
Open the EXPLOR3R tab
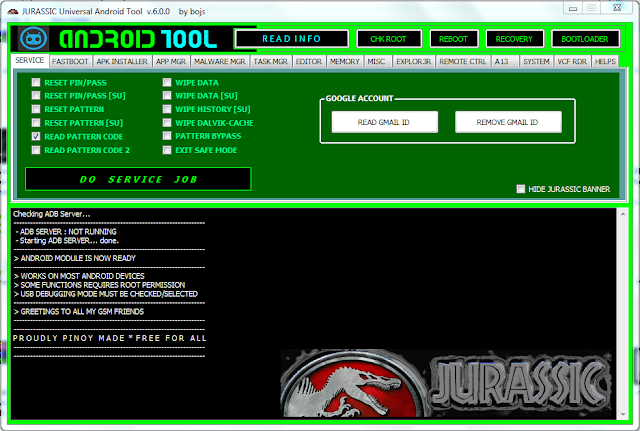click(413, 61)
